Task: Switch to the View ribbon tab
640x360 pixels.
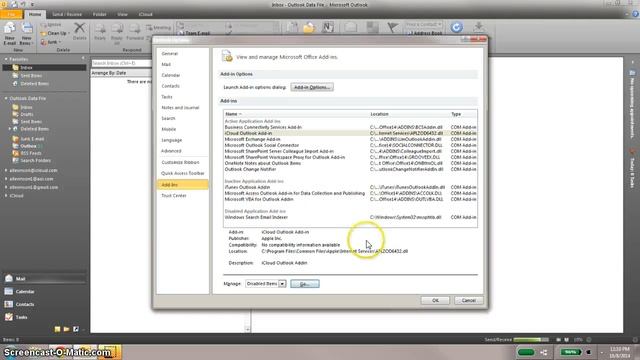Action: [122, 14]
